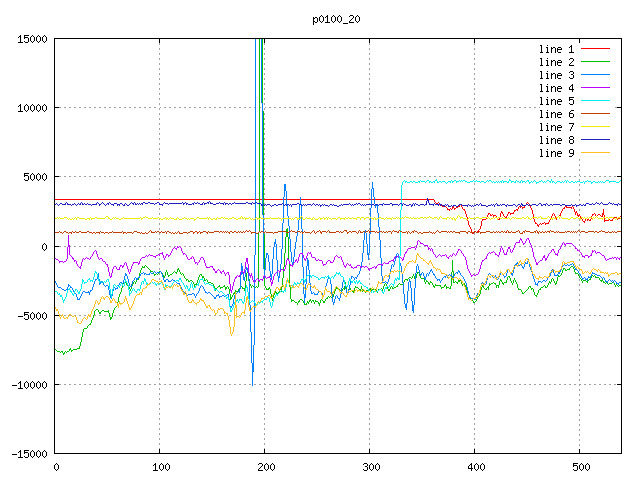640x480 pixels.
Task: Click the "line 5" legend entry text
Action: [x=557, y=101]
